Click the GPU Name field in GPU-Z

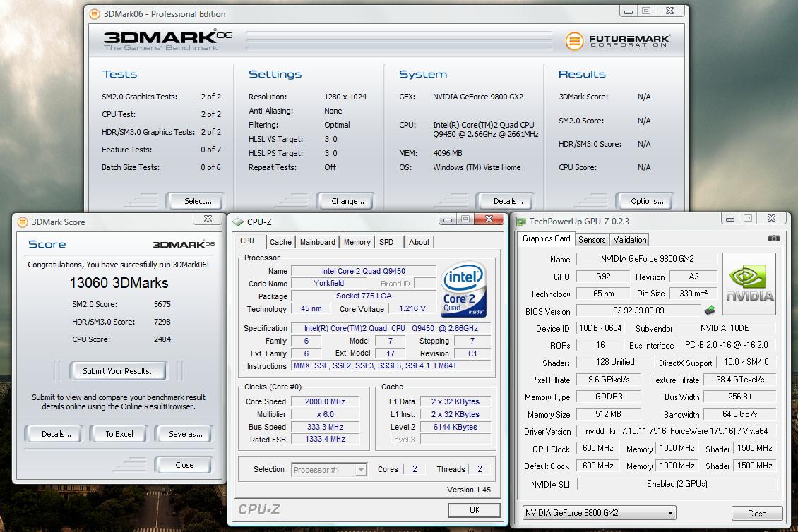point(645,259)
